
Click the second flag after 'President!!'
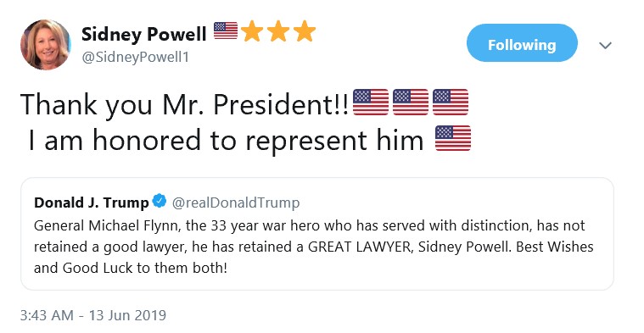[x=411, y=102]
